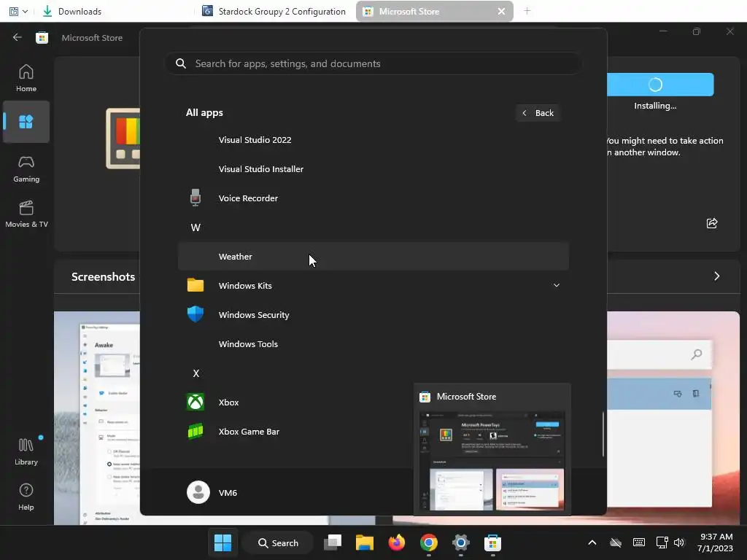Open Windows Tools entry
Screen dimensions: 747x560
[373, 344]
